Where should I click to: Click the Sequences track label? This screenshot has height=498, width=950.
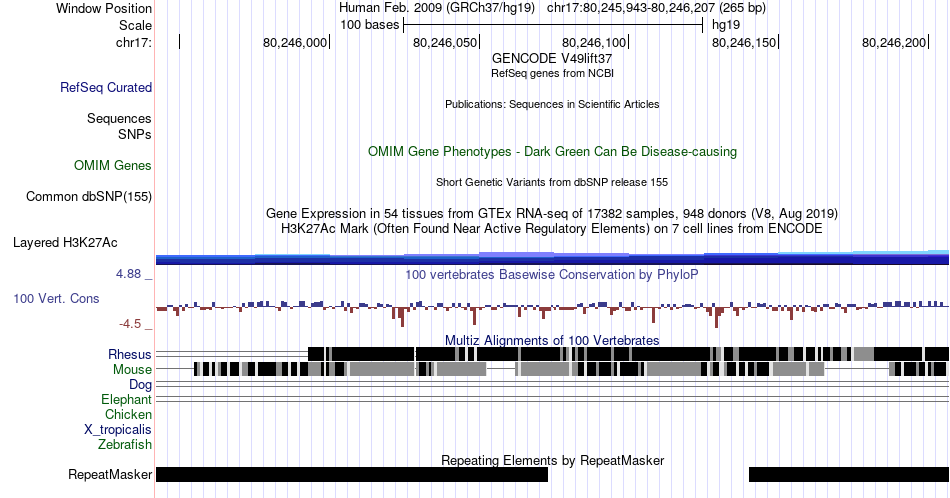[119, 118]
